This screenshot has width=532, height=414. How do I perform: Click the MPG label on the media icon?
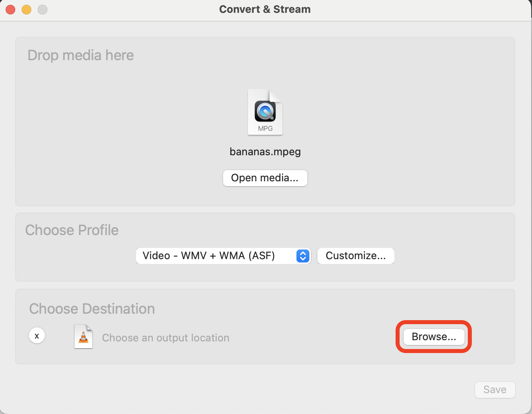point(265,128)
